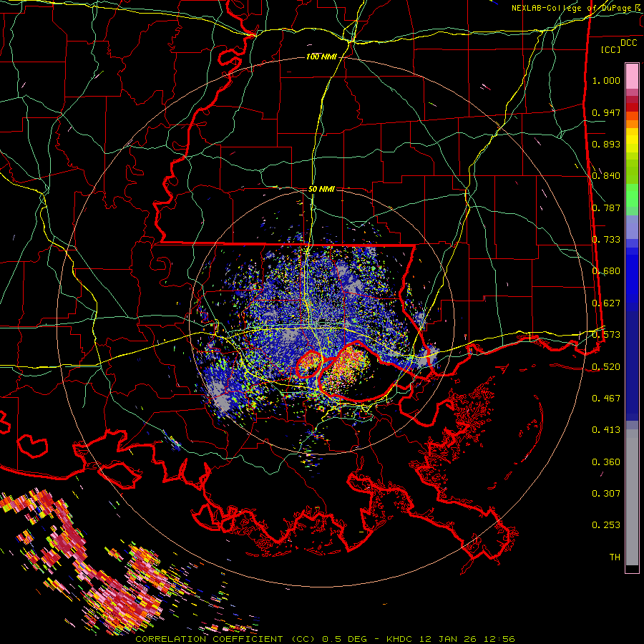Click the 12 JAN 26 date text
The image size is (644, 644).
[449, 639]
